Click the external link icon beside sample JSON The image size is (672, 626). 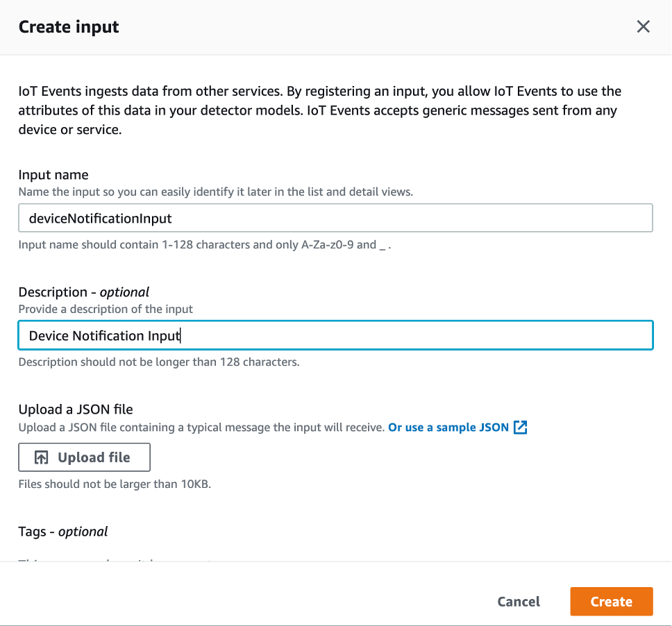520,428
